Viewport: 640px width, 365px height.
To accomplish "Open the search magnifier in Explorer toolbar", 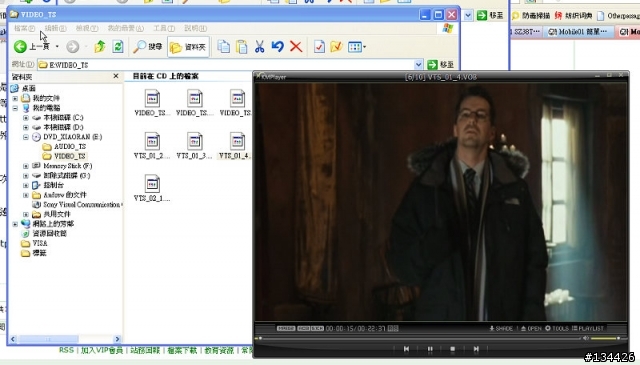I will pos(148,47).
